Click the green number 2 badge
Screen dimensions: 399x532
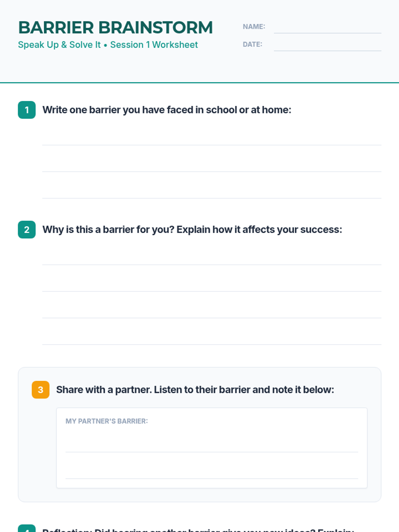click(x=27, y=230)
